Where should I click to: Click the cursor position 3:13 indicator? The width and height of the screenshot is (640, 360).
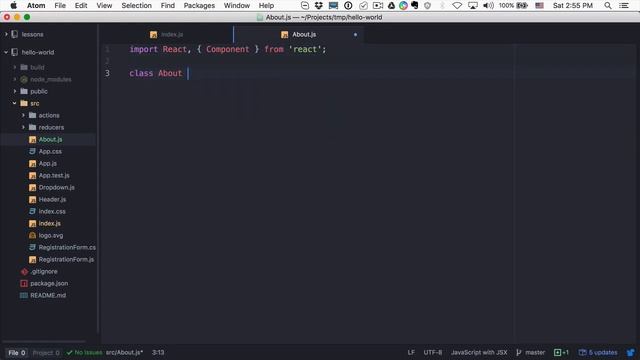click(x=158, y=353)
